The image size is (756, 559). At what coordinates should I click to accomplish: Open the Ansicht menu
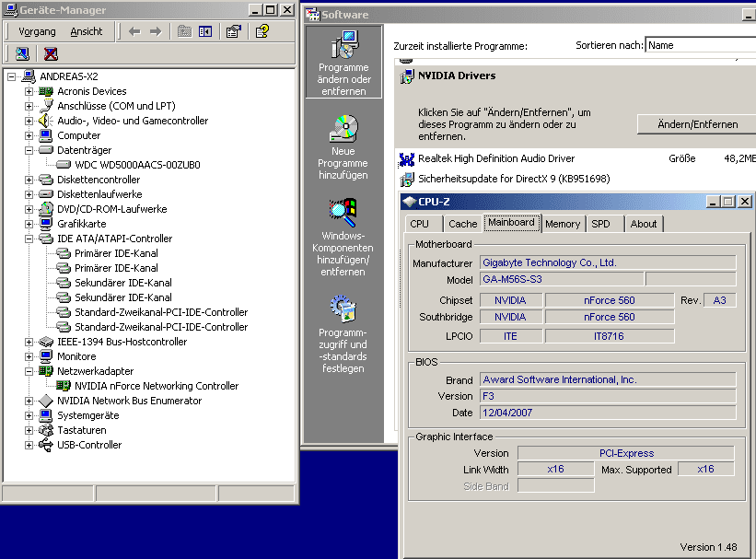[87, 32]
